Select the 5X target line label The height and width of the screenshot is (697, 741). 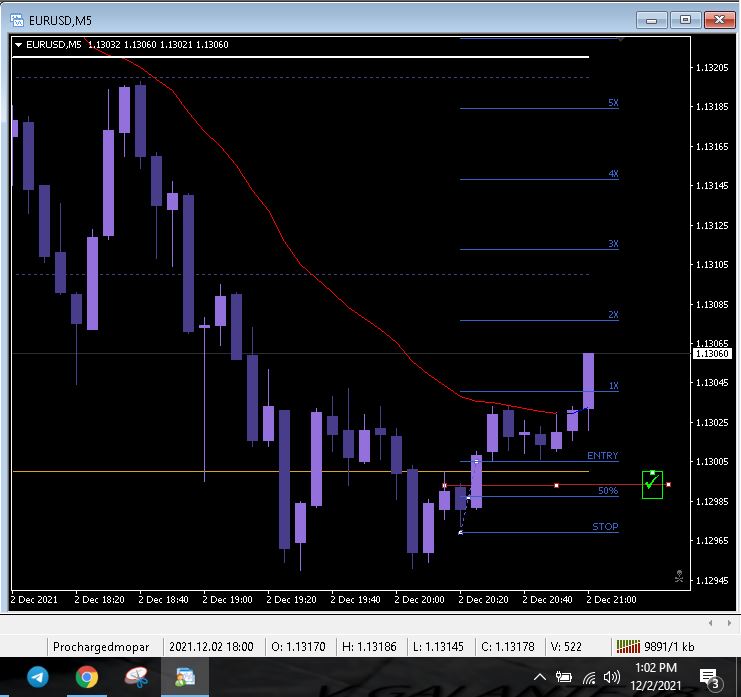[613, 103]
